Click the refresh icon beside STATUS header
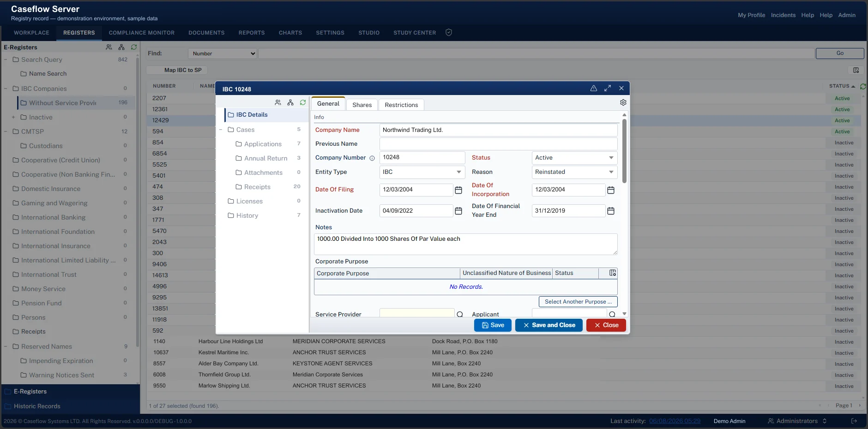 click(x=863, y=86)
